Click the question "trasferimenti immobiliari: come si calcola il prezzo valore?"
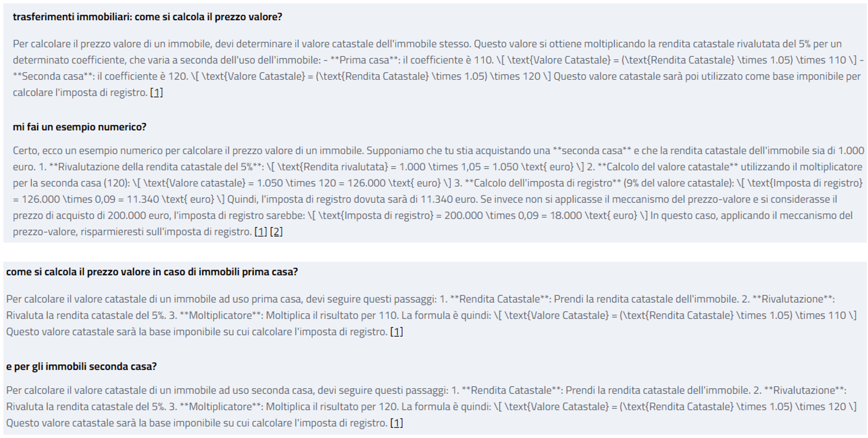The image size is (868, 438). click(147, 17)
